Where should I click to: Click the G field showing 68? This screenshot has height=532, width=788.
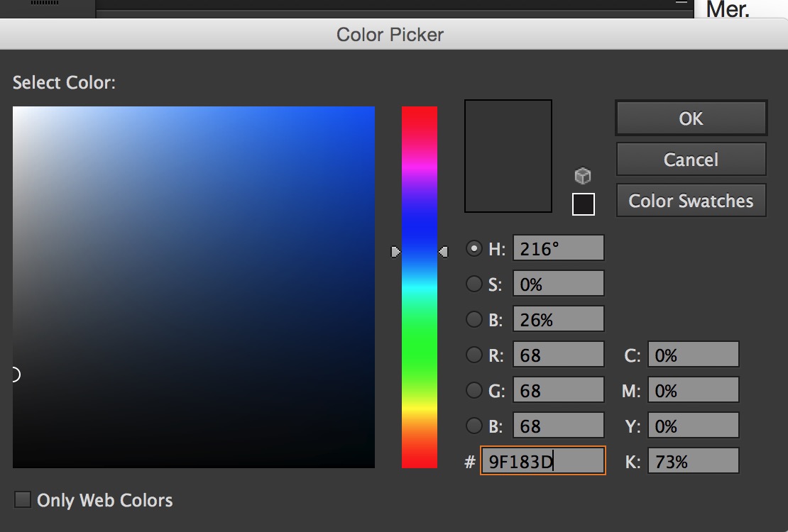tap(558, 390)
